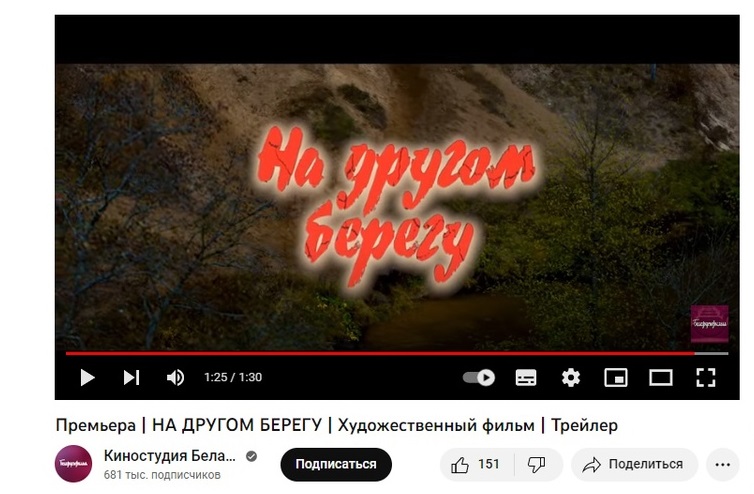
Task: Open the Киностудия Бела... channel name link
Action: point(170,456)
